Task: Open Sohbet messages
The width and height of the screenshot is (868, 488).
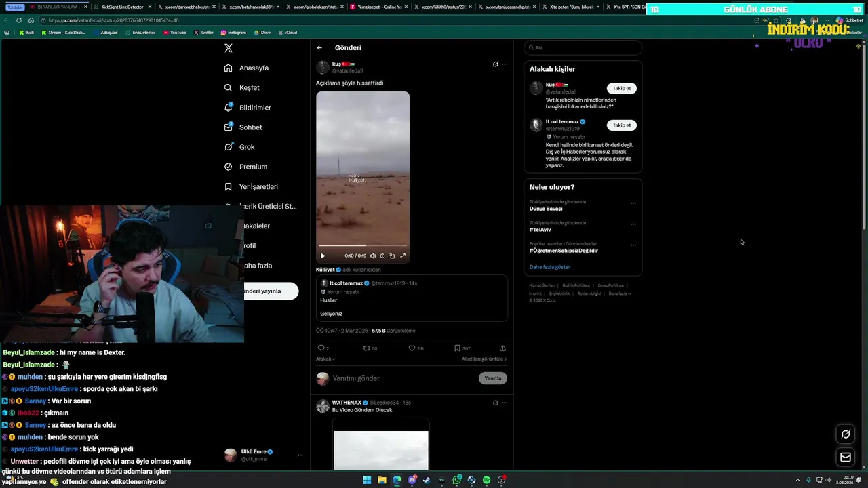Action: point(243,127)
